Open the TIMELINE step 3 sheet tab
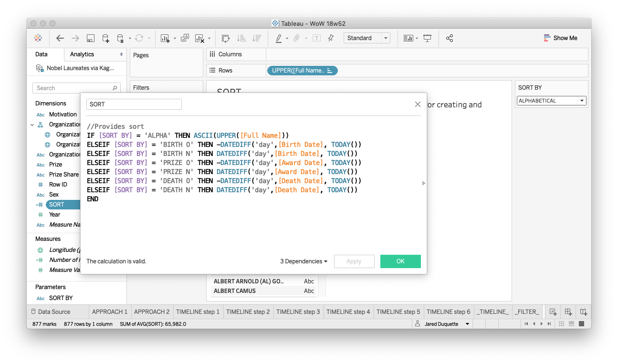 coord(298,312)
